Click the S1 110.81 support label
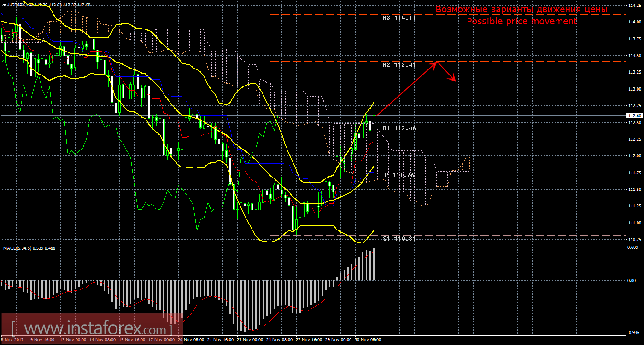Image resolution: width=644 pixels, height=345 pixels. (x=399, y=239)
